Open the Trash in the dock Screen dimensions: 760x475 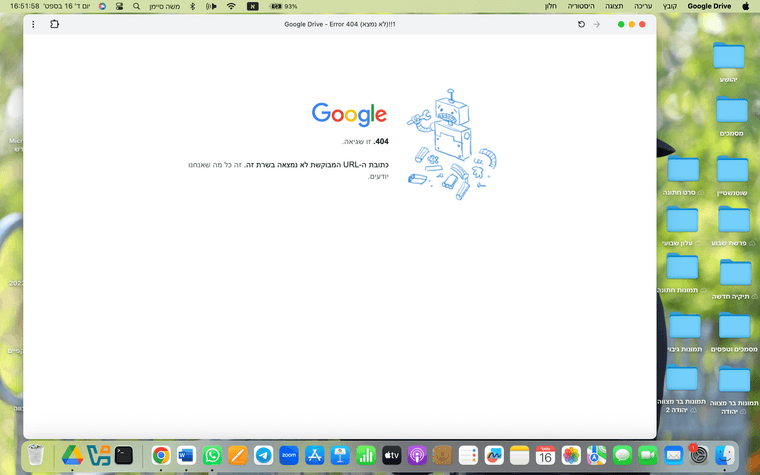(35, 456)
